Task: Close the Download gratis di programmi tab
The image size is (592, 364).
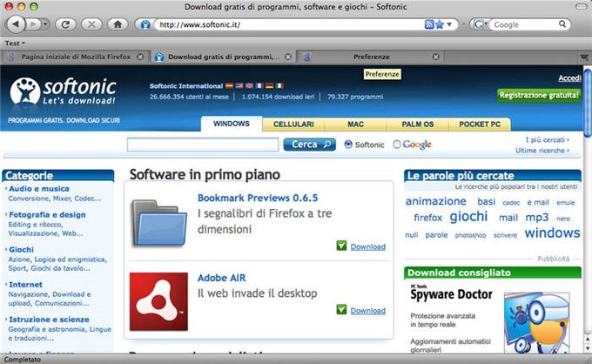Action: [x=288, y=57]
